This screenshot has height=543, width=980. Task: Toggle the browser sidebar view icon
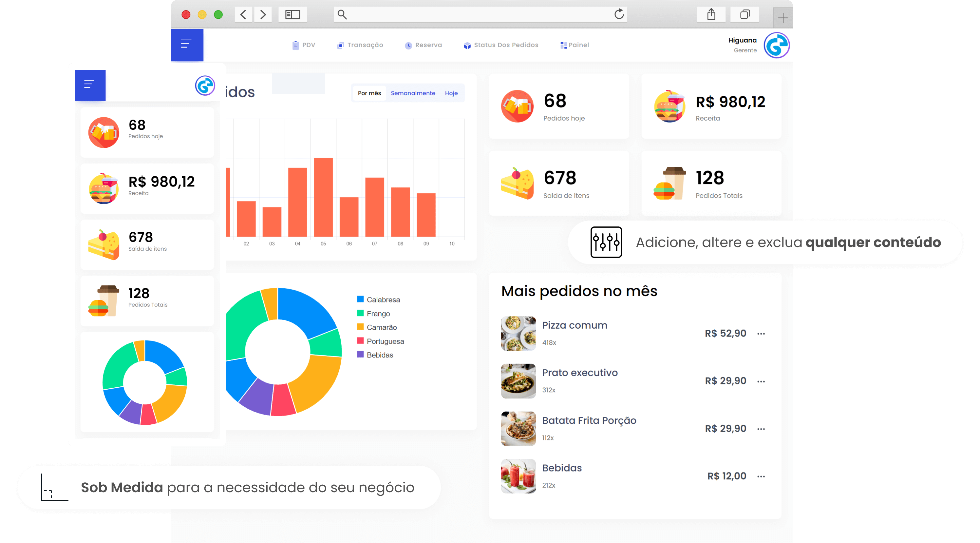click(x=292, y=14)
